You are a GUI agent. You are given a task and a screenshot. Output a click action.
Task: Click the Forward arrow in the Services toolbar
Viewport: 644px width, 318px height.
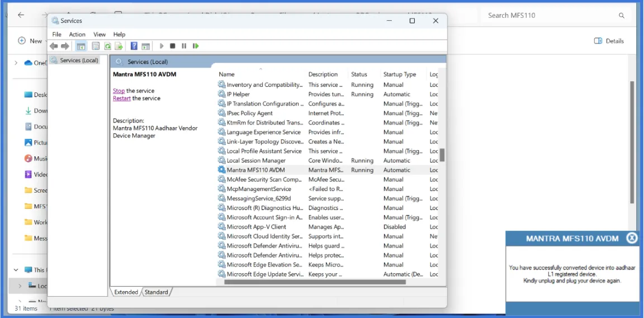[x=65, y=46]
